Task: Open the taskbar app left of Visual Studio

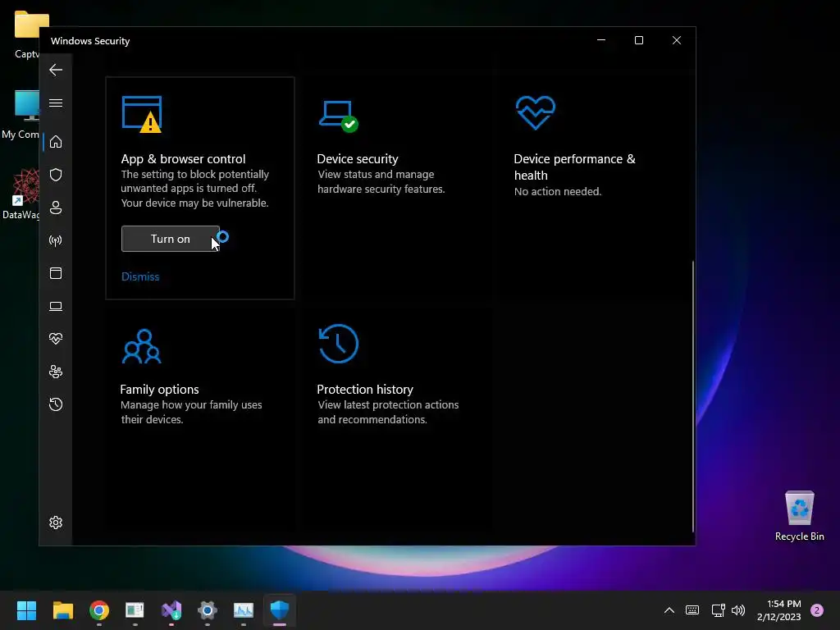Action: point(135,610)
